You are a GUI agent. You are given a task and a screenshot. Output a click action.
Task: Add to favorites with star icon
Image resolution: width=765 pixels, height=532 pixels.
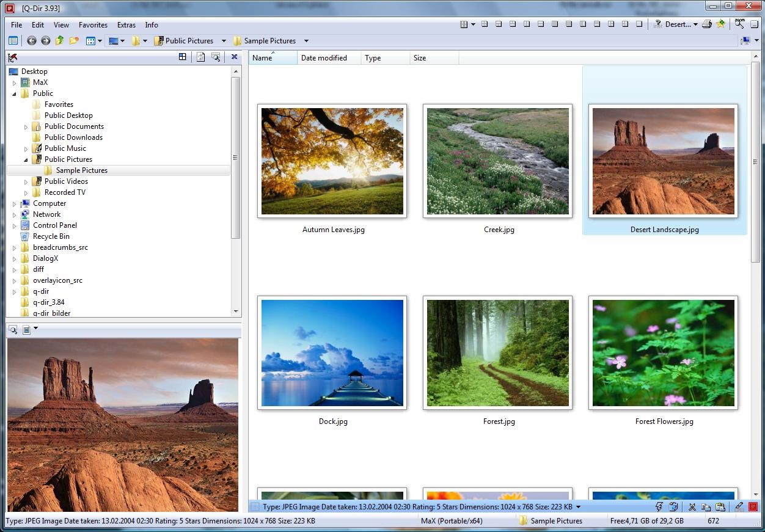(x=721, y=24)
